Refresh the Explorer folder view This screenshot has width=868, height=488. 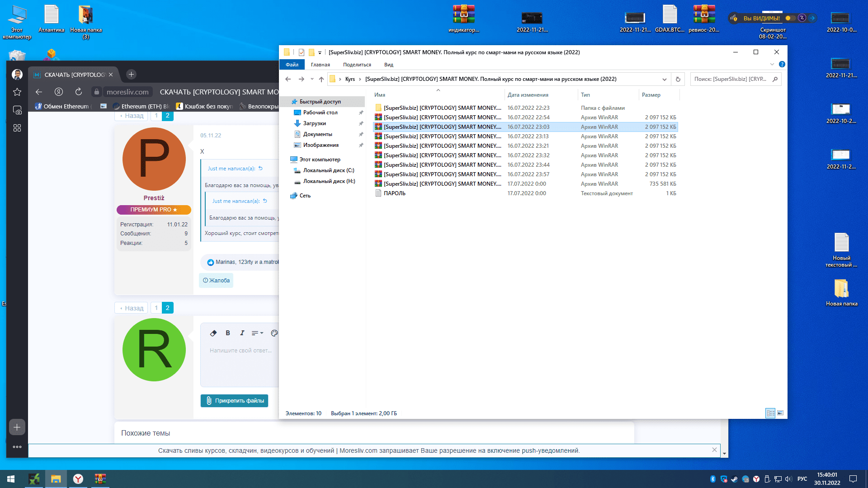click(x=678, y=79)
